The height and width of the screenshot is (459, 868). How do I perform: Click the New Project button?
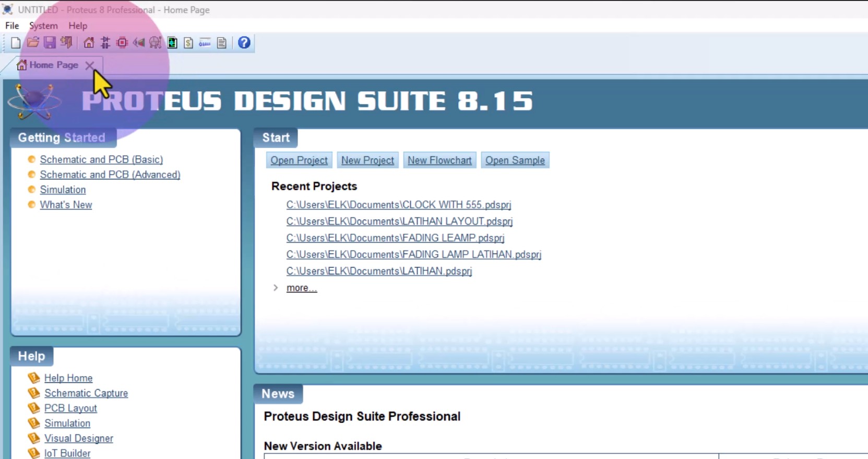(x=367, y=160)
